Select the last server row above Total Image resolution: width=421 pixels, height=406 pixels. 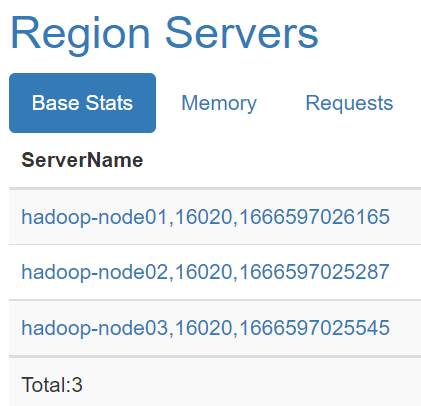point(215,327)
